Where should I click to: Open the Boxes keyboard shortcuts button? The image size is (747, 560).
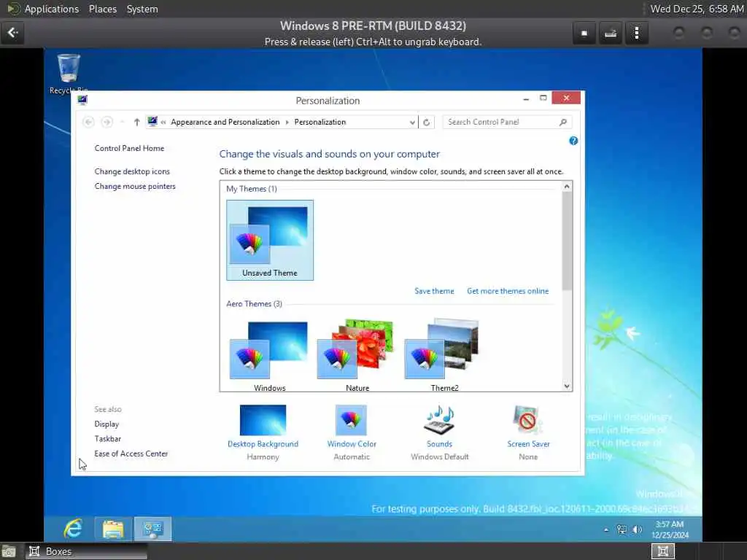pyautogui.click(x=611, y=34)
